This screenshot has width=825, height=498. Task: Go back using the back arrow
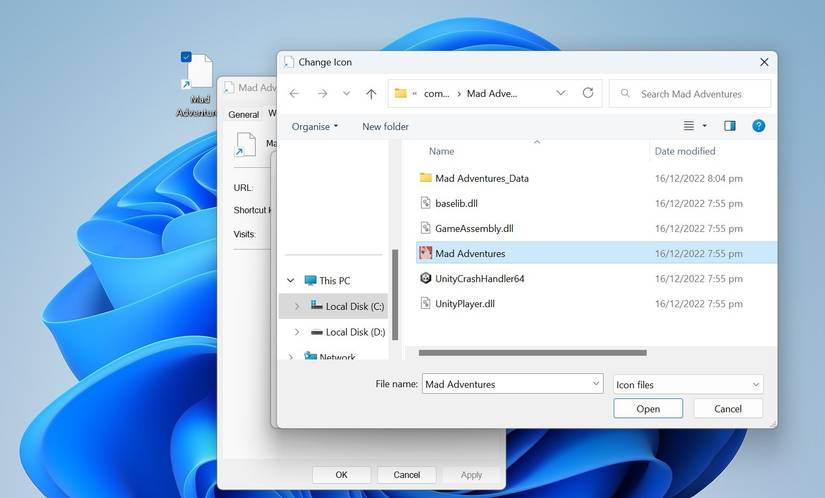[294, 93]
